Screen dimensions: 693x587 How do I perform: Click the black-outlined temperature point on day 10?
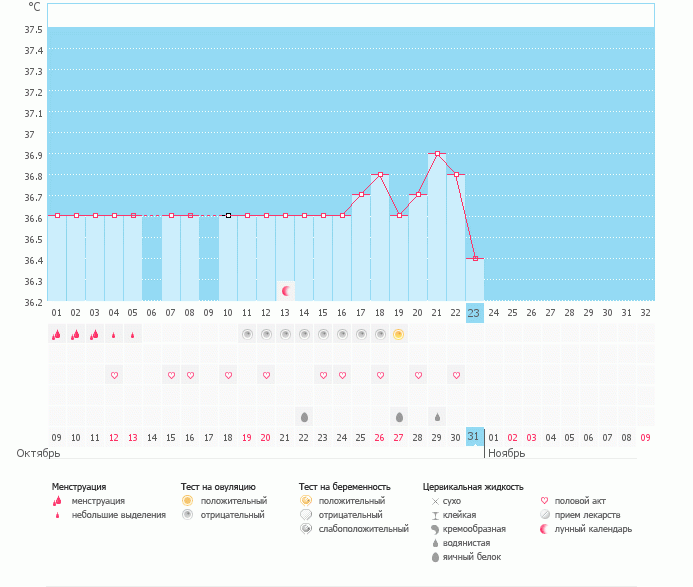[x=228, y=215]
